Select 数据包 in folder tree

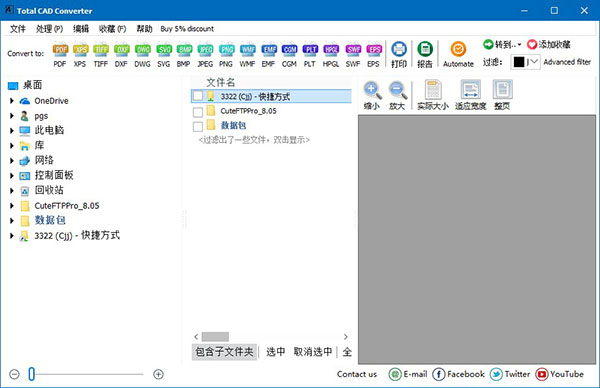50,220
